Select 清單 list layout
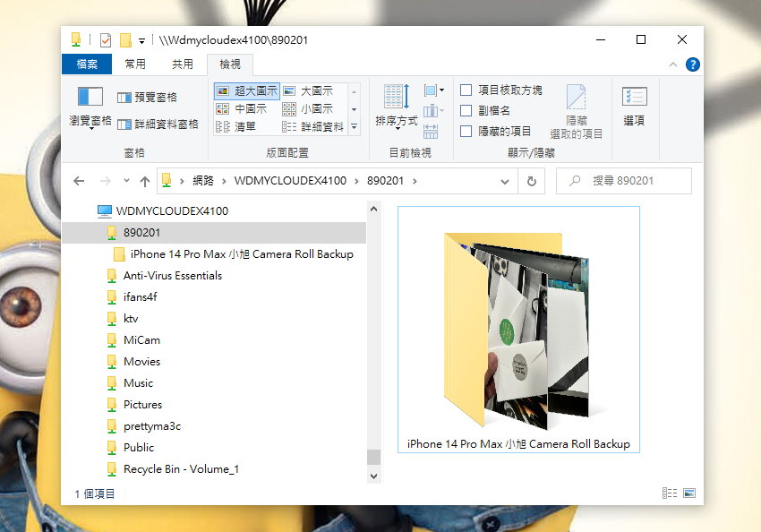This screenshot has width=761, height=532. tap(235, 126)
